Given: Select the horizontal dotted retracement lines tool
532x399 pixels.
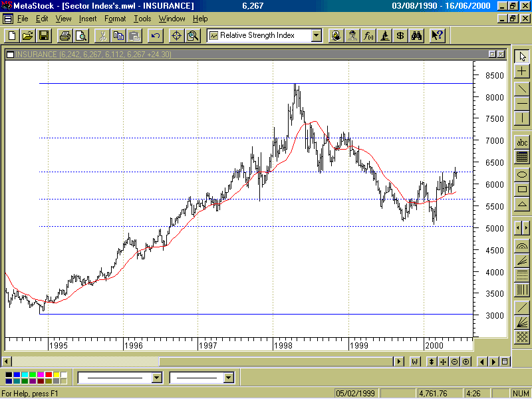Looking at the screenshot, I should pyautogui.click(x=522, y=275).
